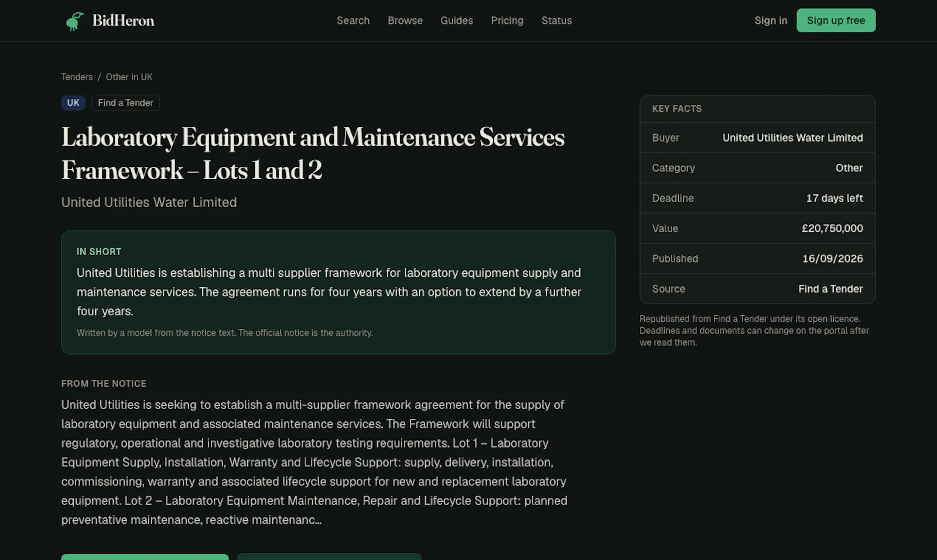Screen dimensions: 937x560
Task: Click the £20,750,000 value figure
Action: click(x=832, y=228)
